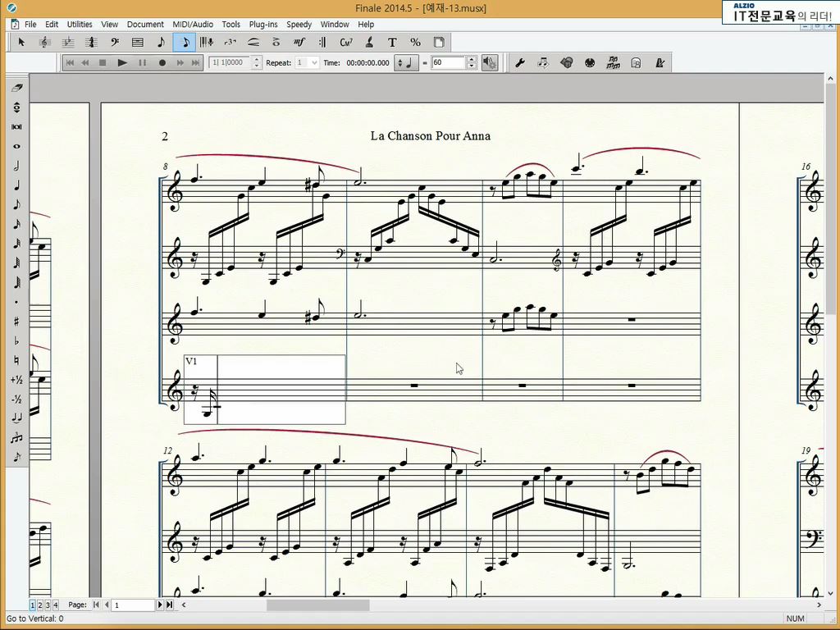This screenshot has width=840, height=630.
Task: Select the highlighted Speedy Entry tool
Action: pyautogui.click(x=185, y=42)
